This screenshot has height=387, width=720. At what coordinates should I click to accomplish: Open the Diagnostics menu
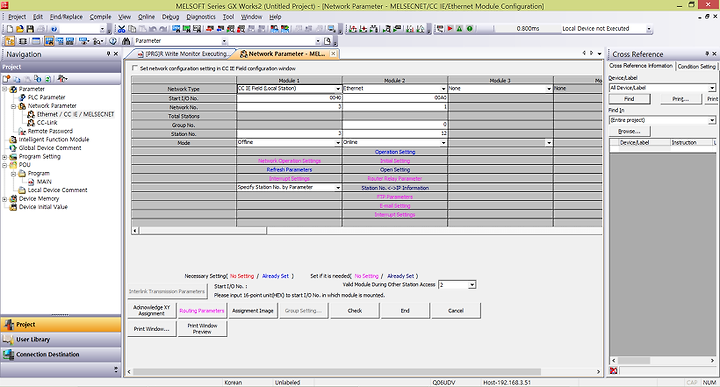pos(201,17)
